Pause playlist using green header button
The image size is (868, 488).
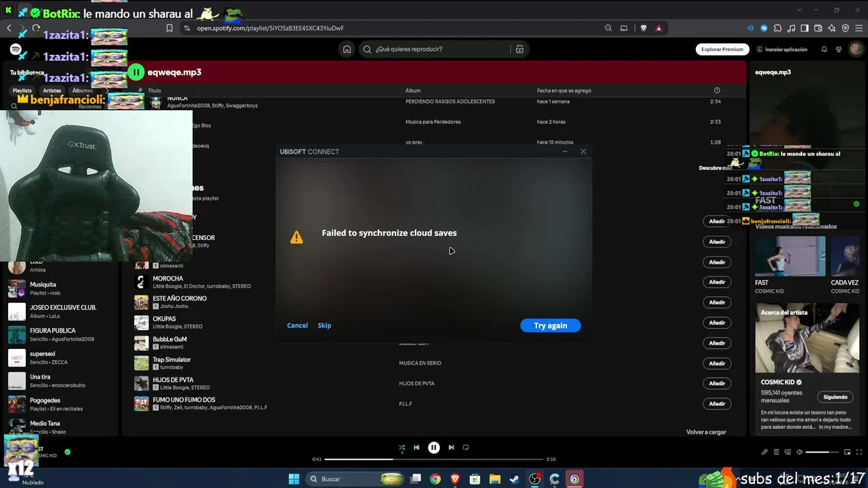(x=136, y=72)
